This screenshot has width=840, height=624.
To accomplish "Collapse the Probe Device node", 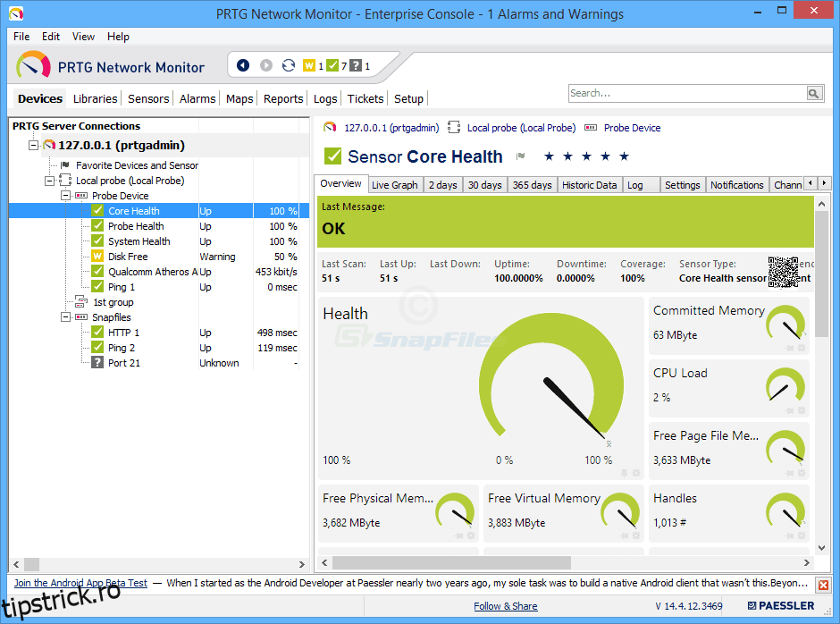I will coord(65,196).
